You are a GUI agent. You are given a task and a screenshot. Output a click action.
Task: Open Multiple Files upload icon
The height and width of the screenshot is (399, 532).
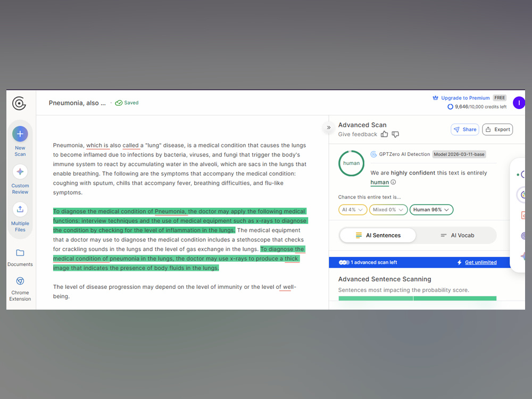pos(20,209)
